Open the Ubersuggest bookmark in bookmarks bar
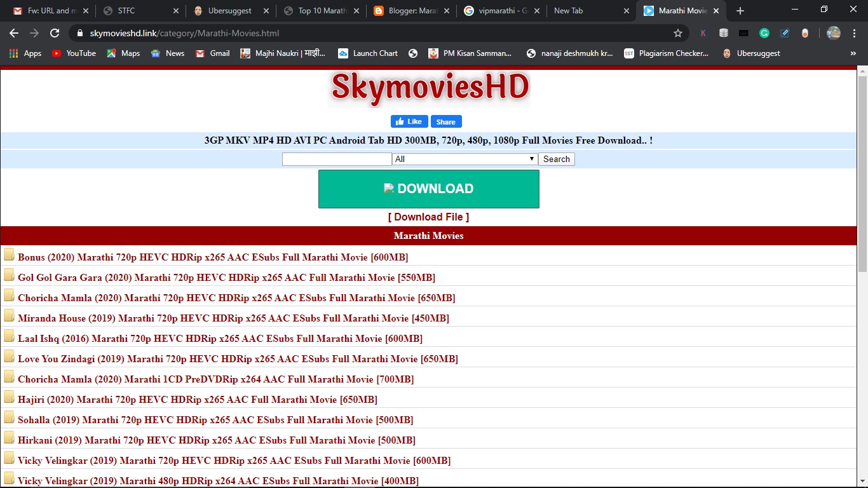Image resolution: width=868 pixels, height=488 pixels. click(x=751, y=53)
